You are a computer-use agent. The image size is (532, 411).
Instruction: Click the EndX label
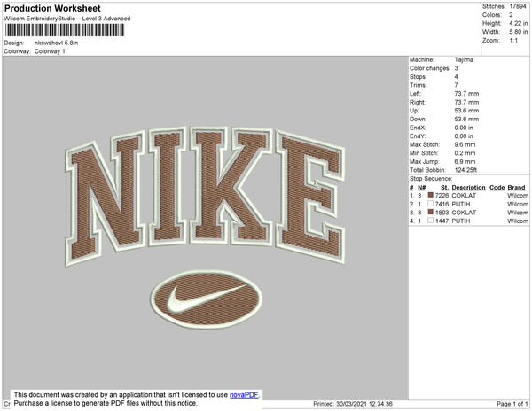tap(418, 128)
